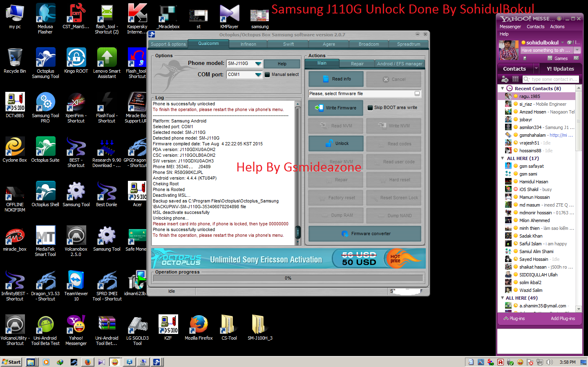588x367 pixels.
Task: Open Cyclone Box desktop icon
Action: click(x=15, y=149)
